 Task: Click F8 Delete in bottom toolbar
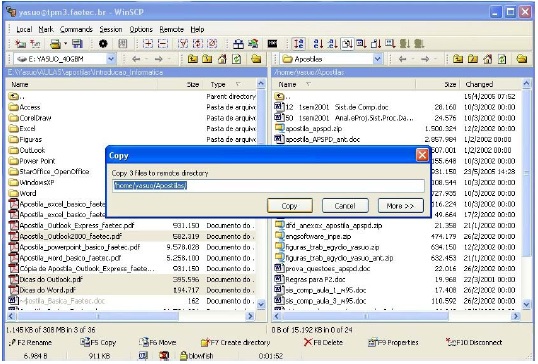coord(323,342)
